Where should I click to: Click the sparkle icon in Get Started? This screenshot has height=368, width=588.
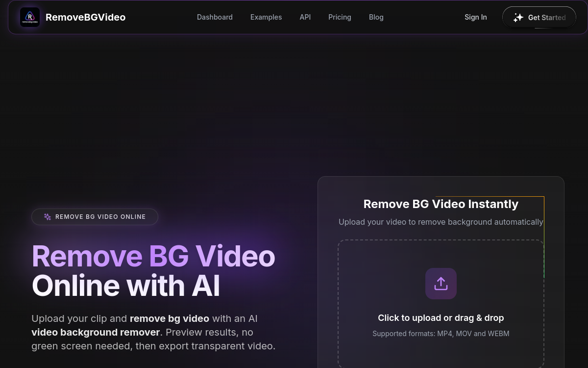518,18
